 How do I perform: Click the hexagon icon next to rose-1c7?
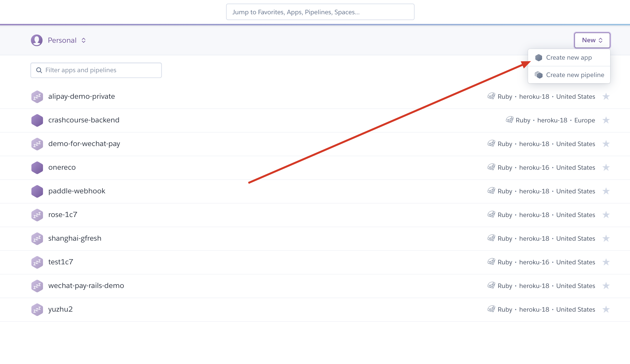(x=37, y=215)
